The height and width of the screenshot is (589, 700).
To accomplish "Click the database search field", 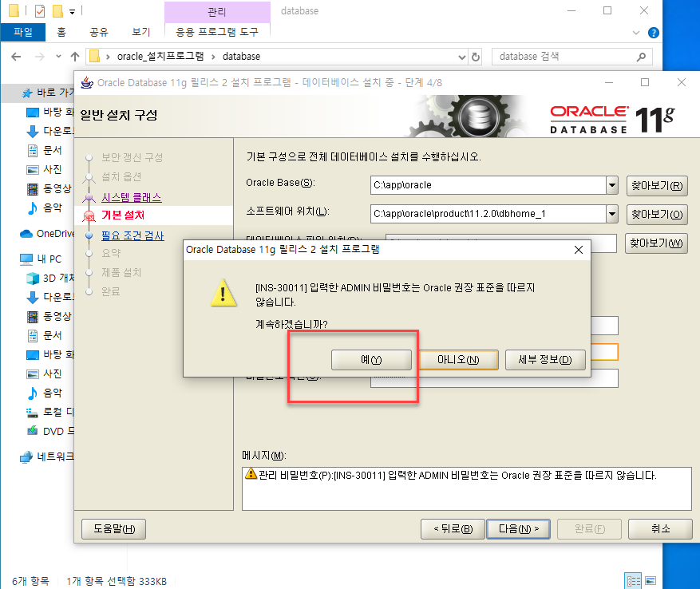I will tap(565, 57).
